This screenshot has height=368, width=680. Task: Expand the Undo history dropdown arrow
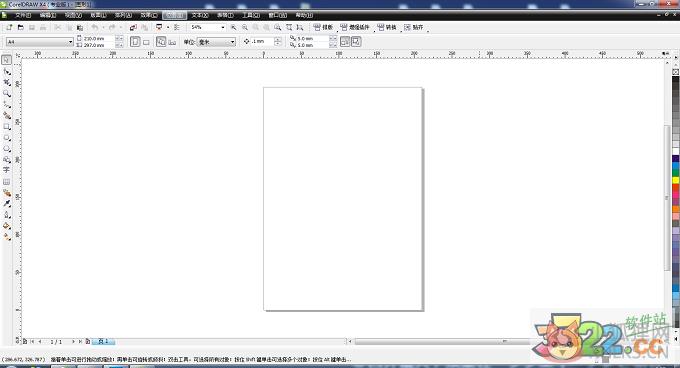[x=103, y=27]
